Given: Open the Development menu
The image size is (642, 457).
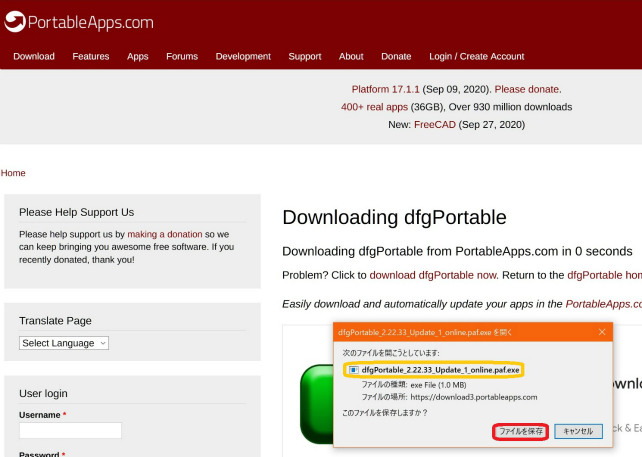Looking at the screenshot, I should (243, 57).
